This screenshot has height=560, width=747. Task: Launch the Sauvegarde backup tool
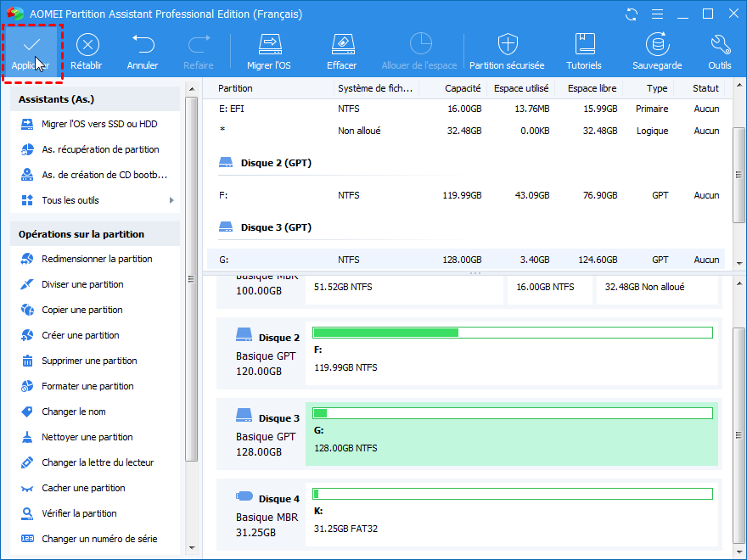[x=657, y=52]
